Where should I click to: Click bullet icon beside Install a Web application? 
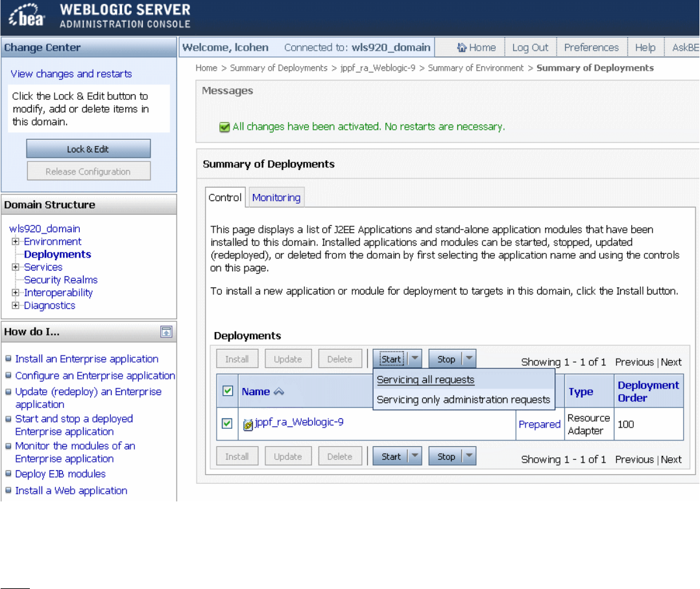coord(8,490)
